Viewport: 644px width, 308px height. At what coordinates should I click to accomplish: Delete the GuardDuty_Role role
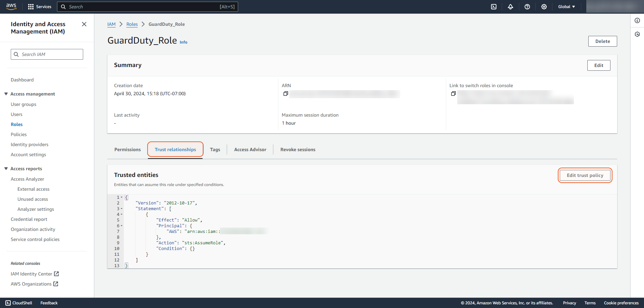point(602,41)
